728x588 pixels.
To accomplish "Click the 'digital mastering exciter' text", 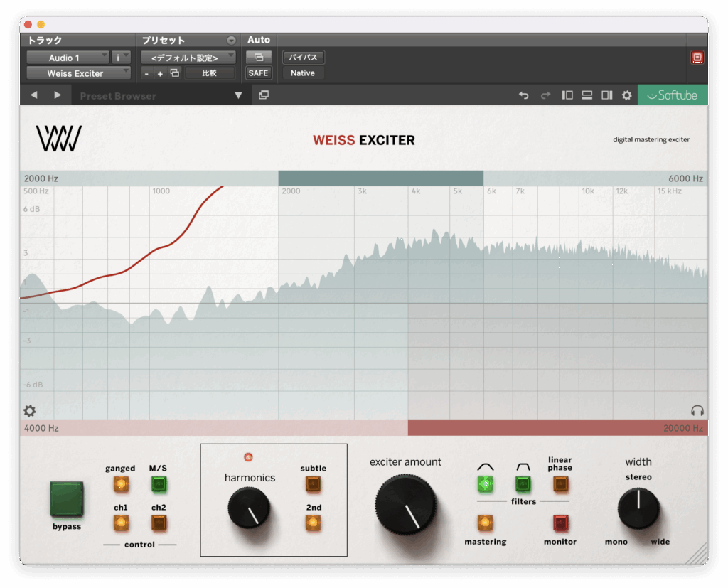I will 651,139.
